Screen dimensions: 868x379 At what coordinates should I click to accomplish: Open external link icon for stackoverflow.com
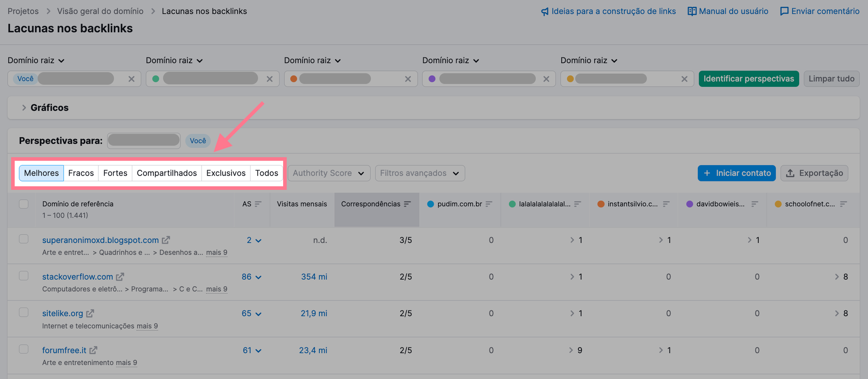pos(120,276)
